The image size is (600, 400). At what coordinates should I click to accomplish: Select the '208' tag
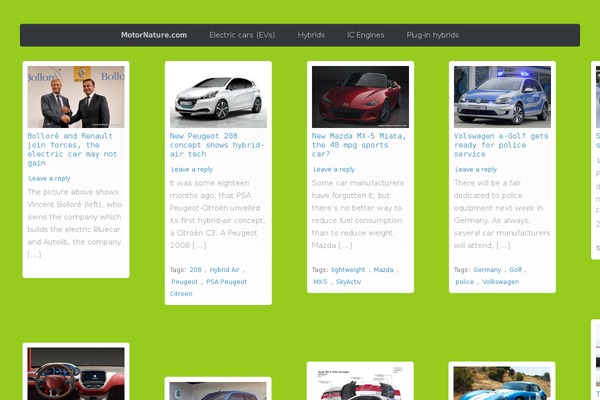click(195, 269)
